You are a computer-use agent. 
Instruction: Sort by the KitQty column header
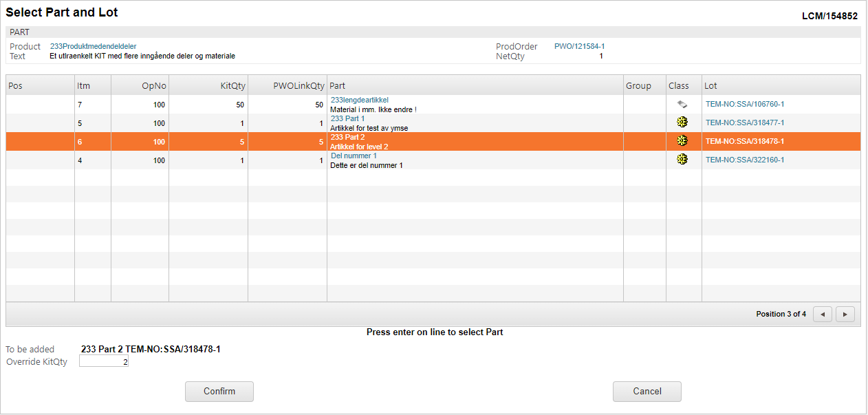coord(230,85)
